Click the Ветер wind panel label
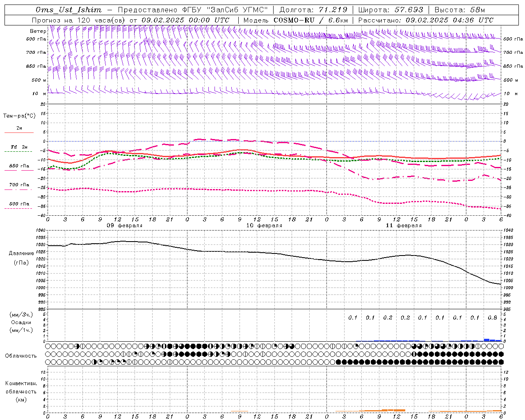Viewport: 525px width, 420px height. [38, 31]
